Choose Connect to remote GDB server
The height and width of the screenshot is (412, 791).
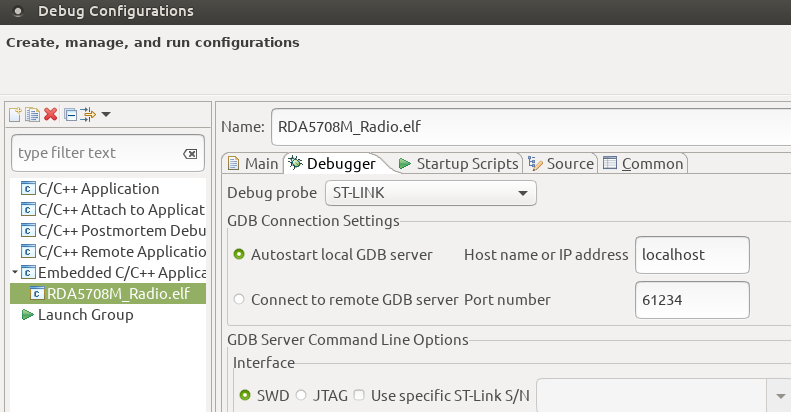239,299
